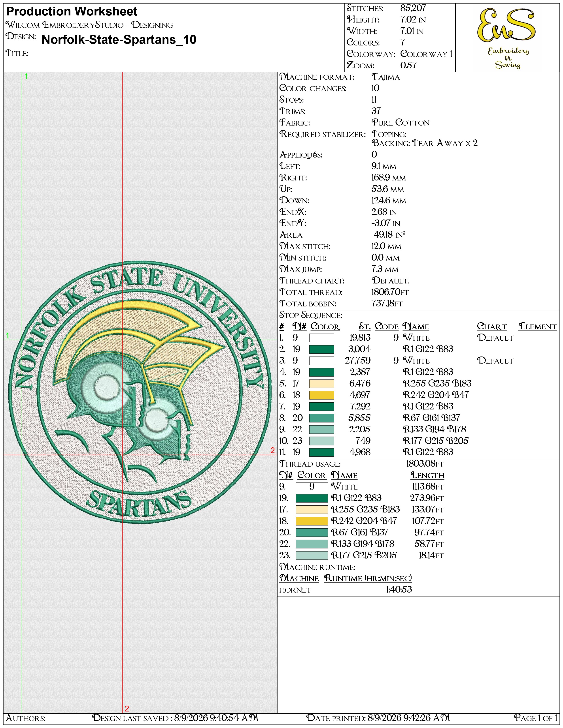
Task: Click the "Title:" label in header
Action: pos(17,53)
